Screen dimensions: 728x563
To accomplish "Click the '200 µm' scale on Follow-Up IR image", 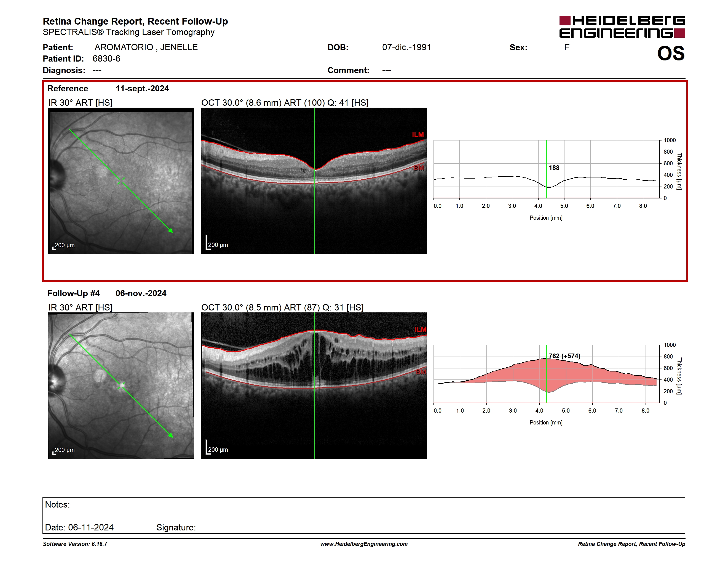I will tap(64, 450).
